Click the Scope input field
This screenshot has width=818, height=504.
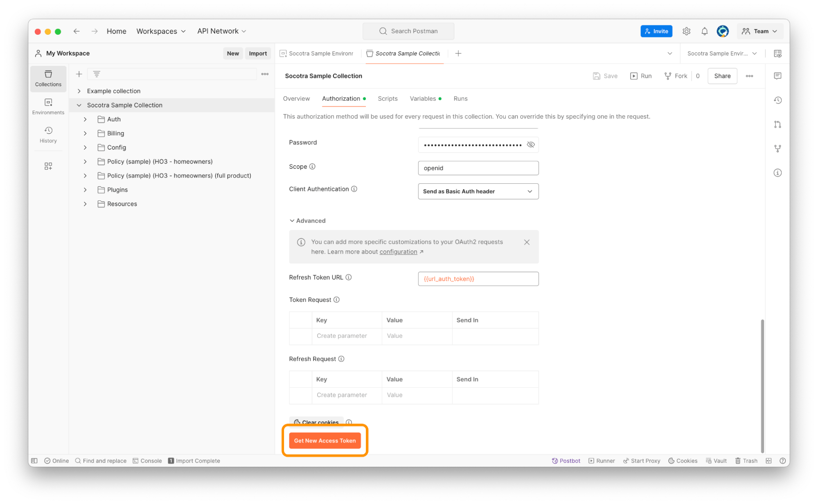[x=478, y=168]
